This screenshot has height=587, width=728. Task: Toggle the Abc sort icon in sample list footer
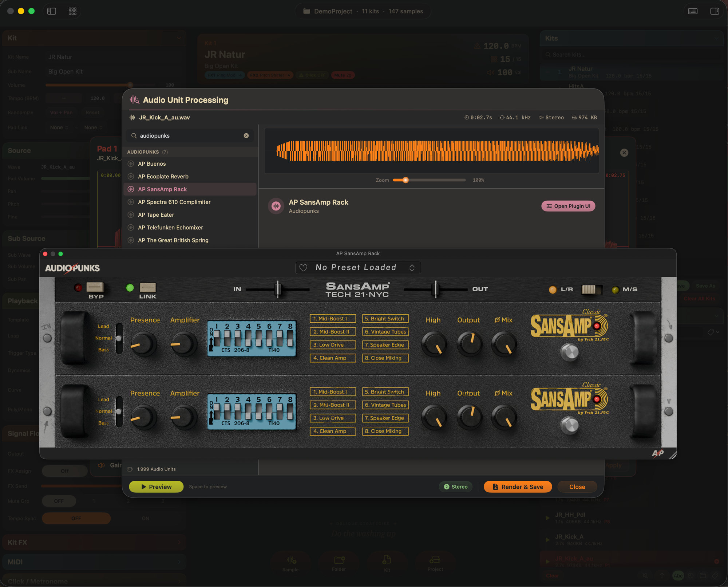pos(678,575)
